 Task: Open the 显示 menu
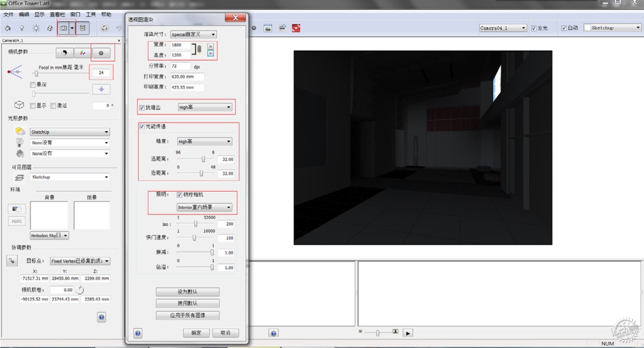[39, 15]
